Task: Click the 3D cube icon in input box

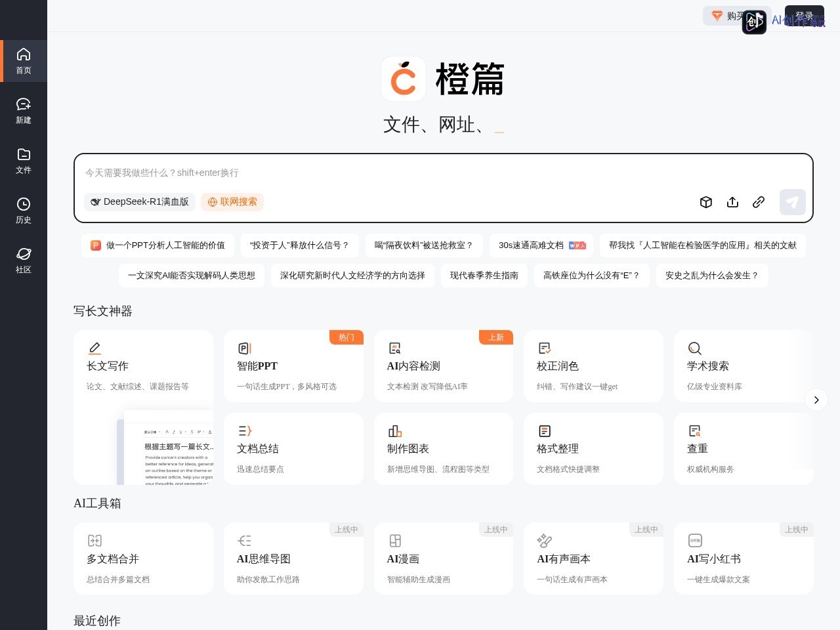Action: point(706,202)
